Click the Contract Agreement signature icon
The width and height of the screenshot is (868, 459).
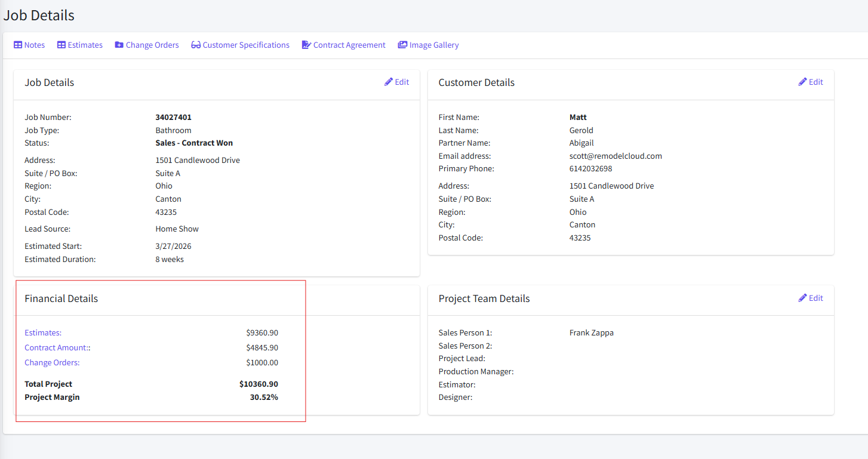(x=307, y=45)
